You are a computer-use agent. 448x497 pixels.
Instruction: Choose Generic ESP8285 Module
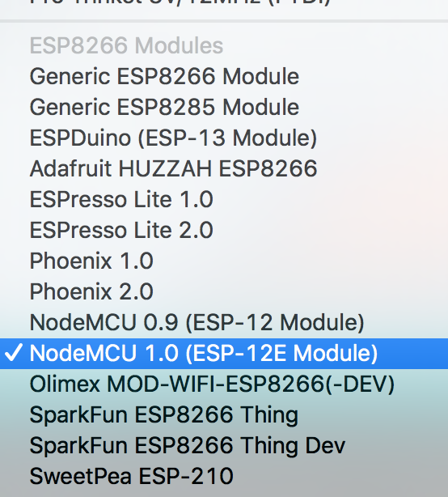(x=224, y=107)
